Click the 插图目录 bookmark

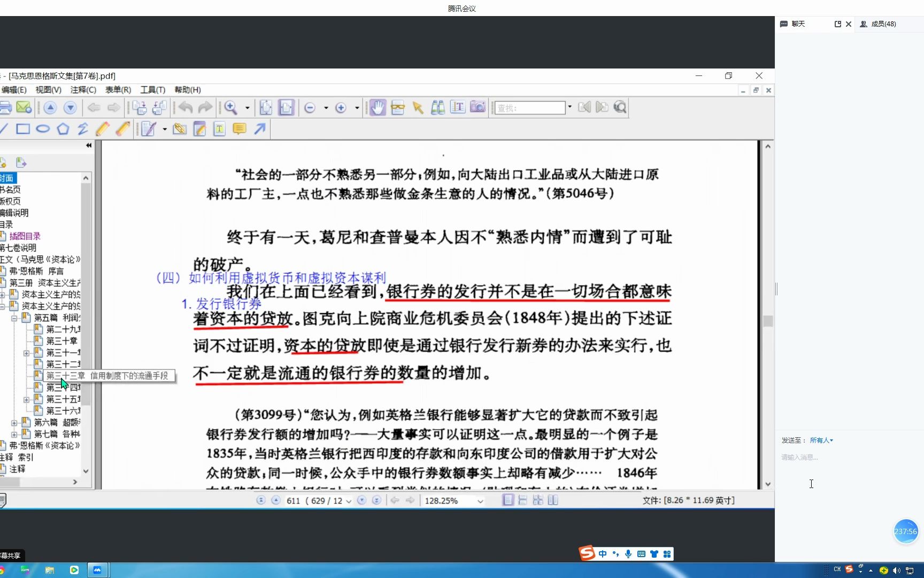[x=25, y=236]
